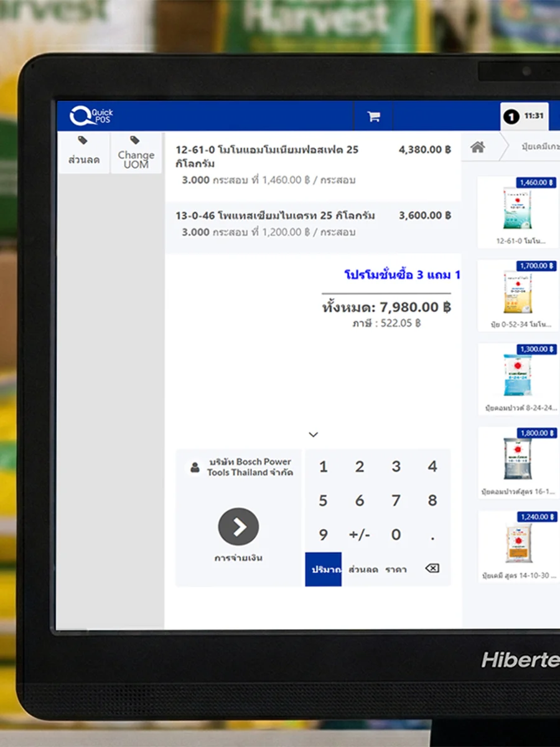The height and width of the screenshot is (747, 560).
Task: Switch numpad to ส่วนลด discount mode
Action: (x=363, y=569)
